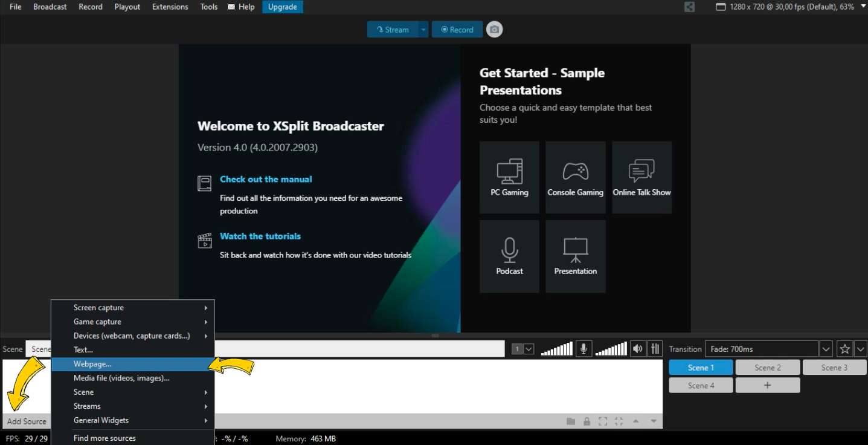868x445 pixels.
Task: Open the Stream button dropdown arrow
Action: point(423,30)
